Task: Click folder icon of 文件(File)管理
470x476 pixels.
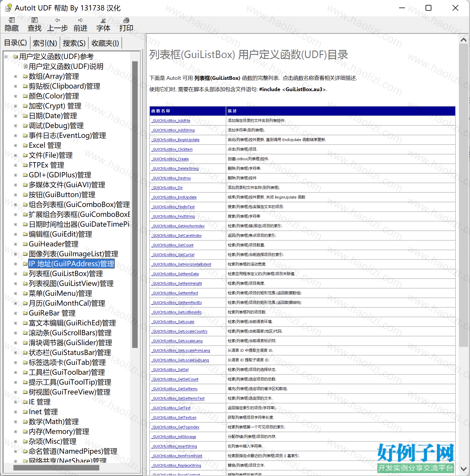Action: (x=25, y=156)
